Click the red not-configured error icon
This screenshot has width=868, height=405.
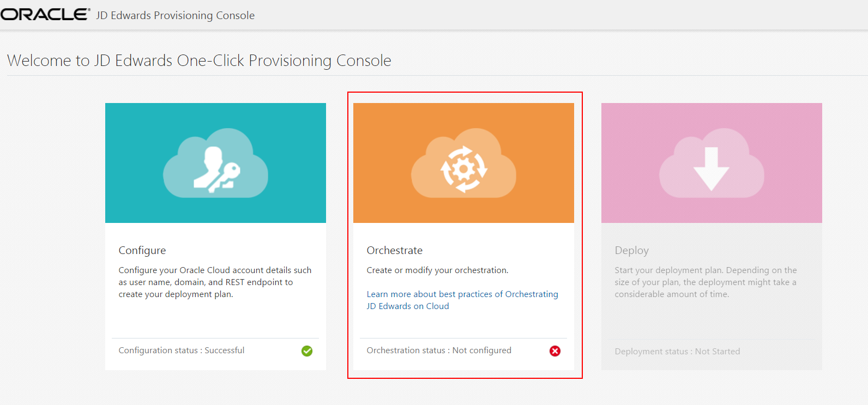point(555,351)
